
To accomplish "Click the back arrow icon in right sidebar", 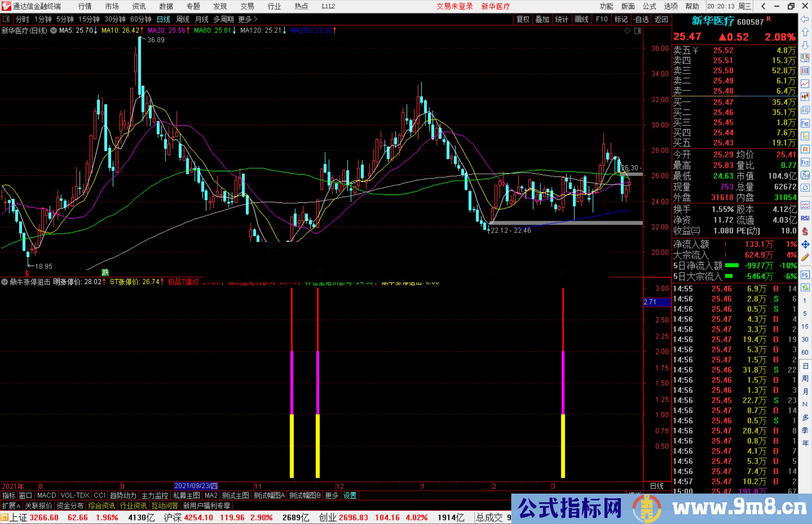I will tap(805, 19).
